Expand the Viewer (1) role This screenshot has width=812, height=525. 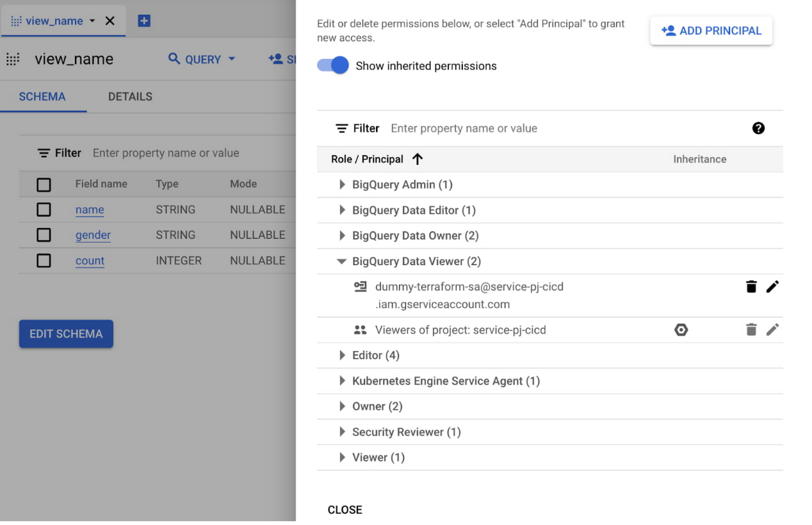pos(342,458)
